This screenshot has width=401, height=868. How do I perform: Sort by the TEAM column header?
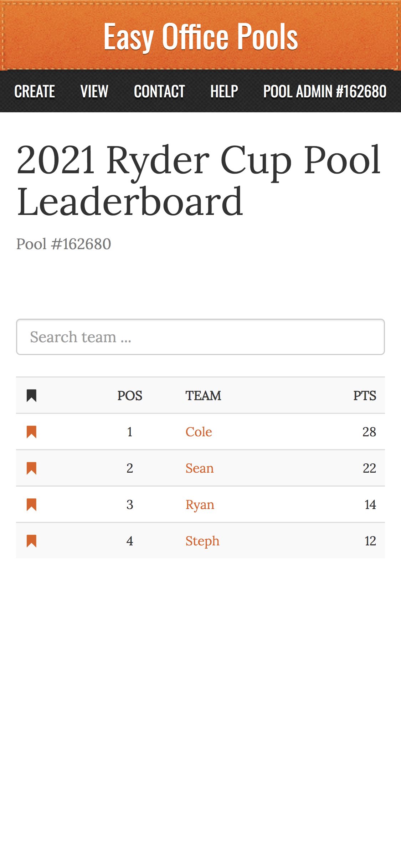click(x=203, y=395)
